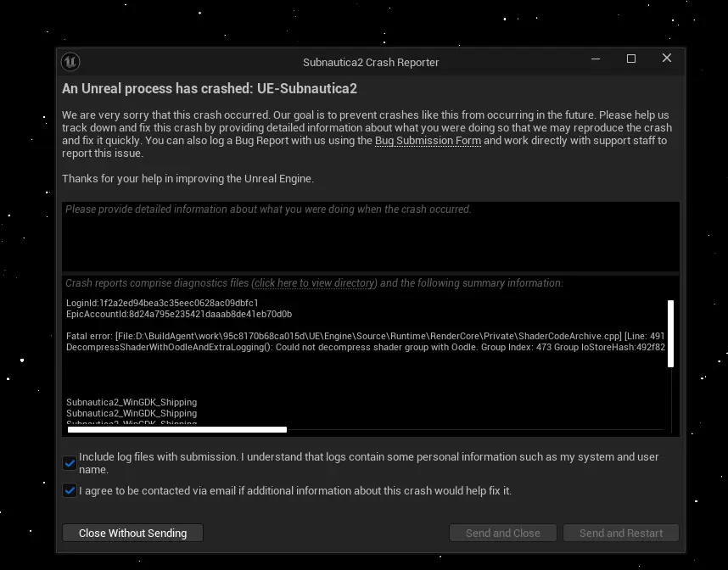Open click here to view directory link
Screen dimensions: 728x570
tap(314, 283)
